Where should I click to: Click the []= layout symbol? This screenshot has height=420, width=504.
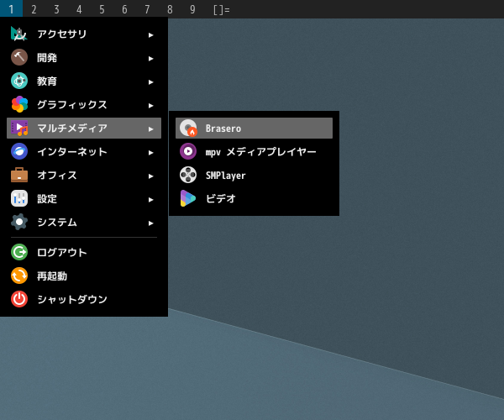point(222,9)
